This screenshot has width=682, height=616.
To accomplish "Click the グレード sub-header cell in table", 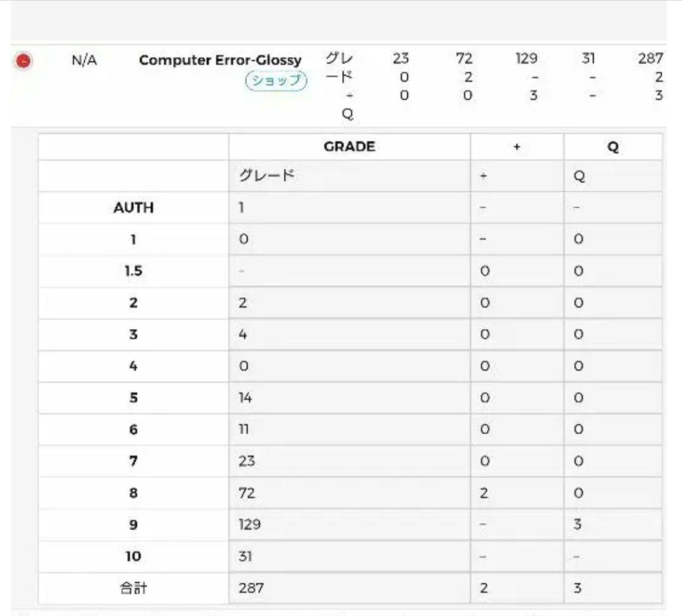I will pos(349,176).
